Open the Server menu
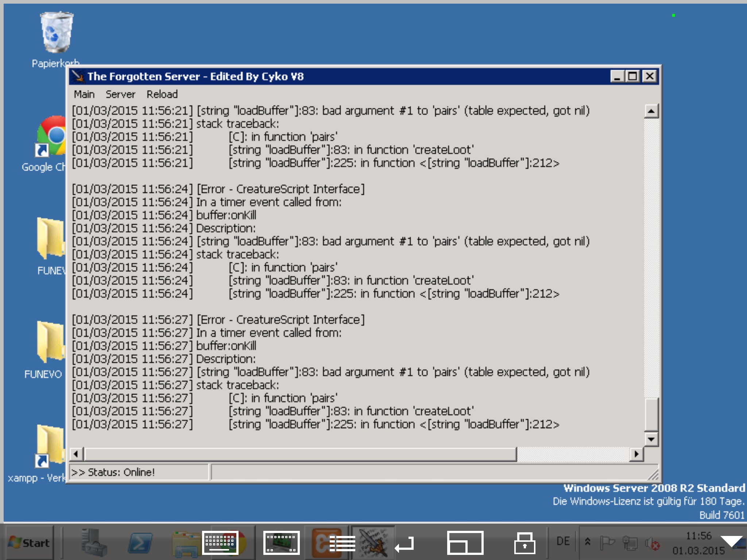This screenshot has height=560, width=747. [x=120, y=94]
